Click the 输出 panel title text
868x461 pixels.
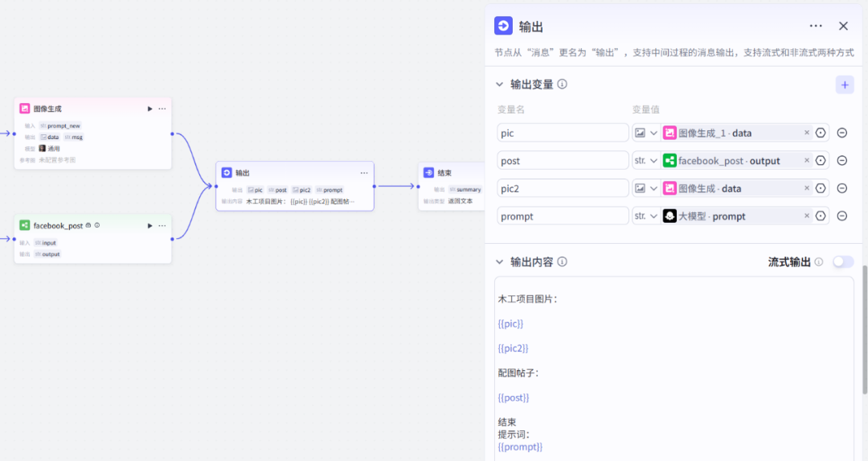click(x=531, y=27)
